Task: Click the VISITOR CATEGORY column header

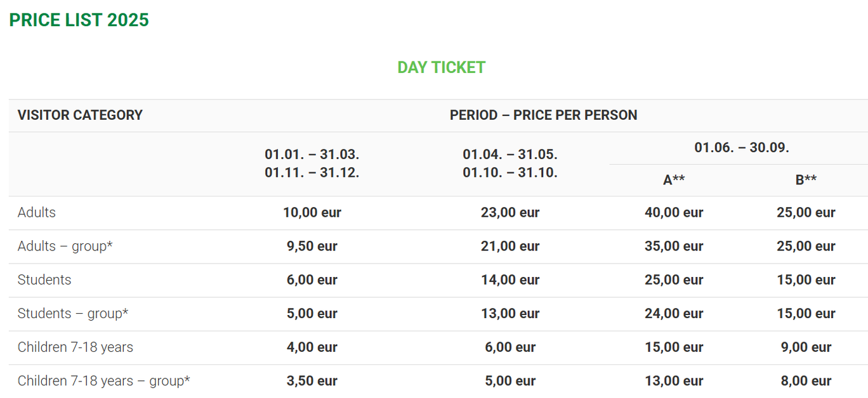Action: click(80, 115)
